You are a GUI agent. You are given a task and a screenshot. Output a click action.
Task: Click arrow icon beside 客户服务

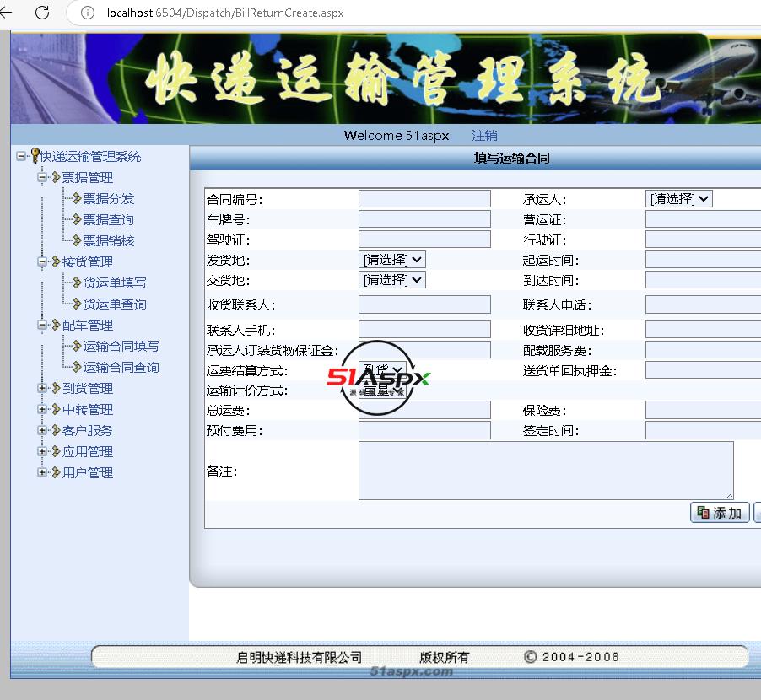pos(56,430)
